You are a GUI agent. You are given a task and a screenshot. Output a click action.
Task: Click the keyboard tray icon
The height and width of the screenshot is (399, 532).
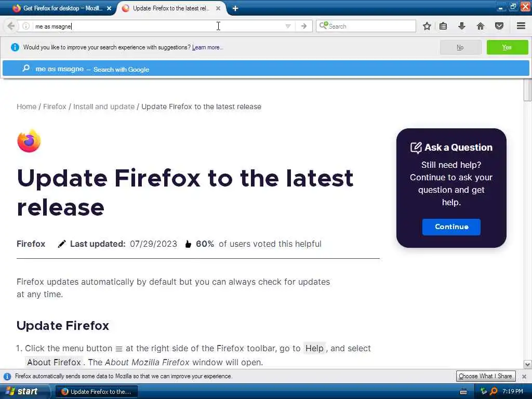(463, 392)
